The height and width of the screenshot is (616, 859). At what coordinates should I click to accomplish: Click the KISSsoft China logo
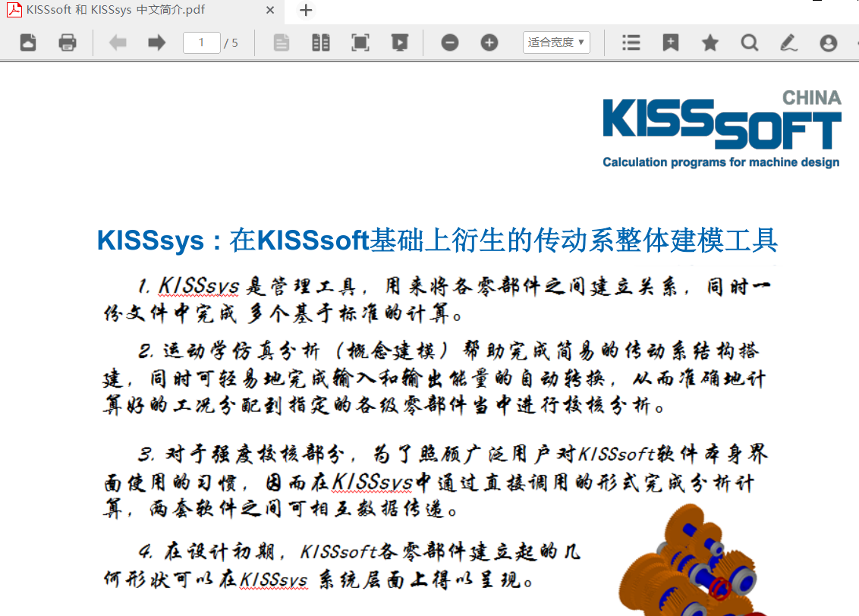[722, 128]
